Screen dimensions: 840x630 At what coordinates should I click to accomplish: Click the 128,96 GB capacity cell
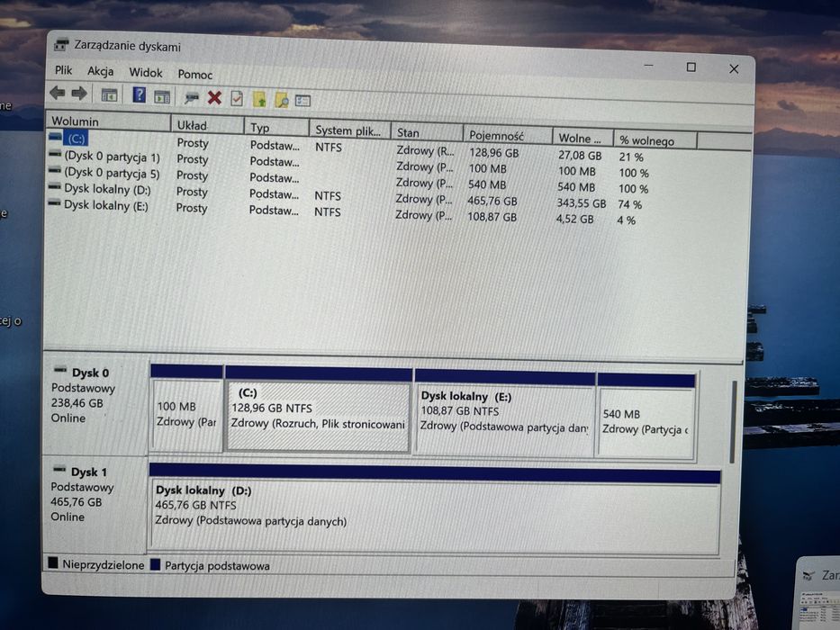(494, 153)
